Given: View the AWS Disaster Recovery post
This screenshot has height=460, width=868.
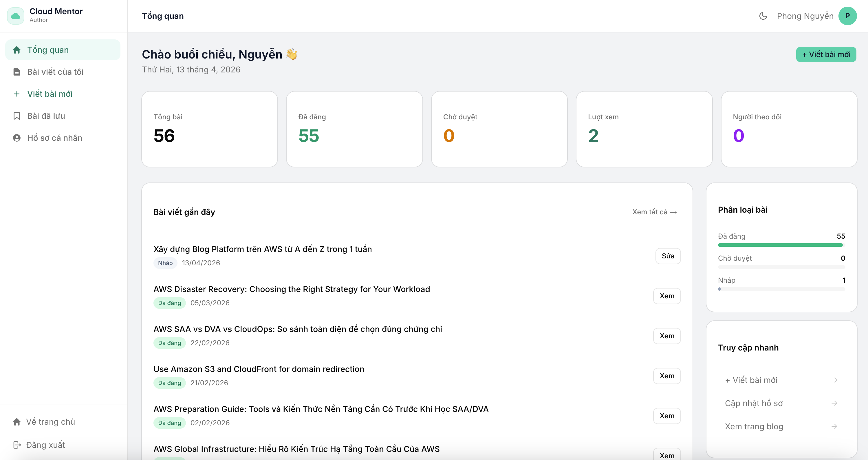Looking at the screenshot, I should tap(666, 296).
